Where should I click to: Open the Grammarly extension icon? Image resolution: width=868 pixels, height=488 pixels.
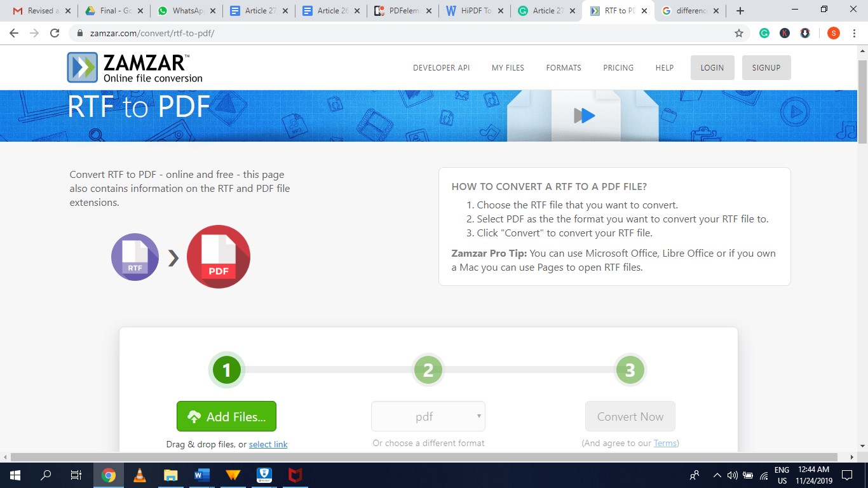click(764, 33)
